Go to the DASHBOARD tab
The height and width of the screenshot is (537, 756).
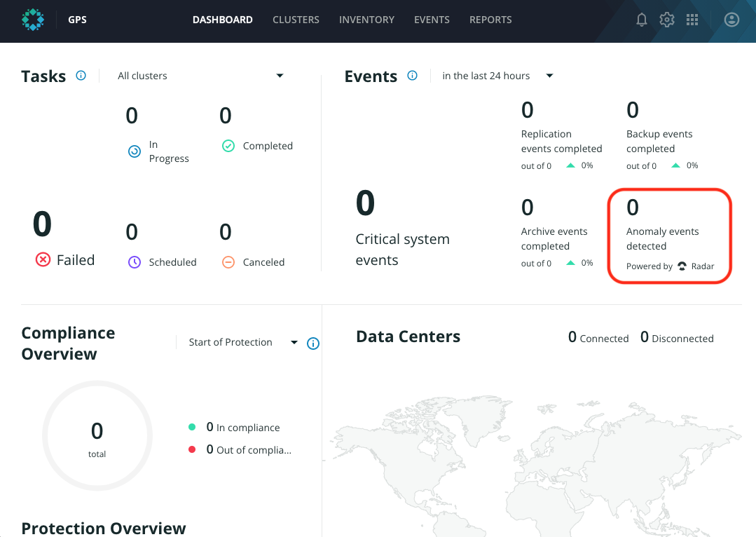click(222, 20)
